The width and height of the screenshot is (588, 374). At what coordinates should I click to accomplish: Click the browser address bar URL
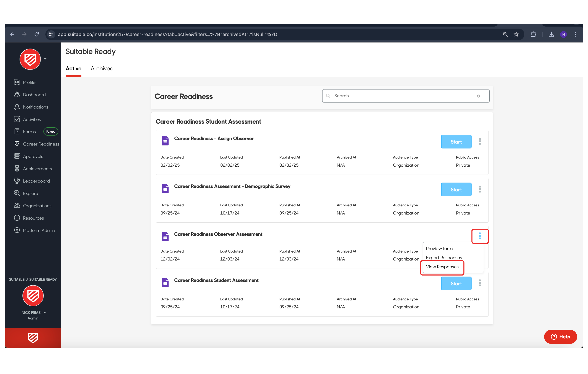167,34
